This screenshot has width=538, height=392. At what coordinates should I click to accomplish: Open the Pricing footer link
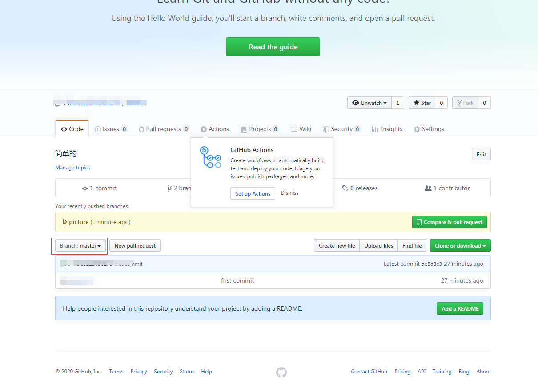402,372
